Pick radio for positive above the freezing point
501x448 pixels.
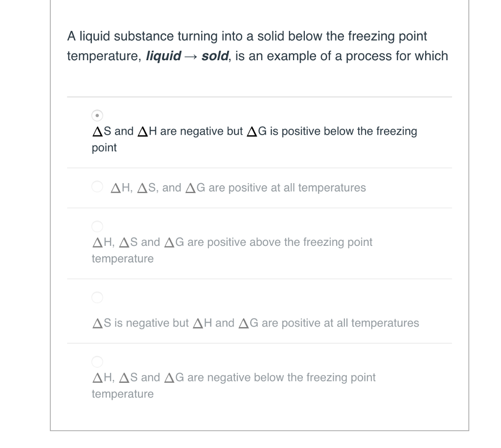click(x=97, y=226)
